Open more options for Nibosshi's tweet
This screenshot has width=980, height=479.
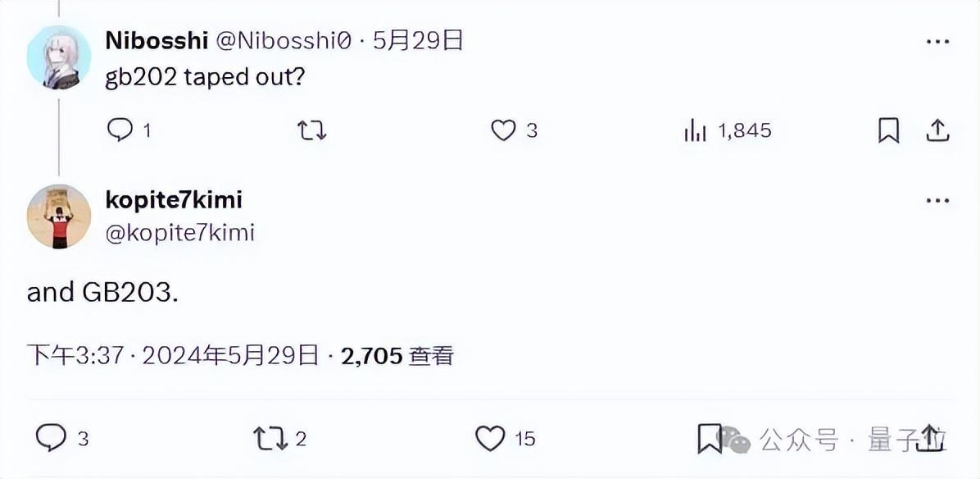click(x=937, y=41)
